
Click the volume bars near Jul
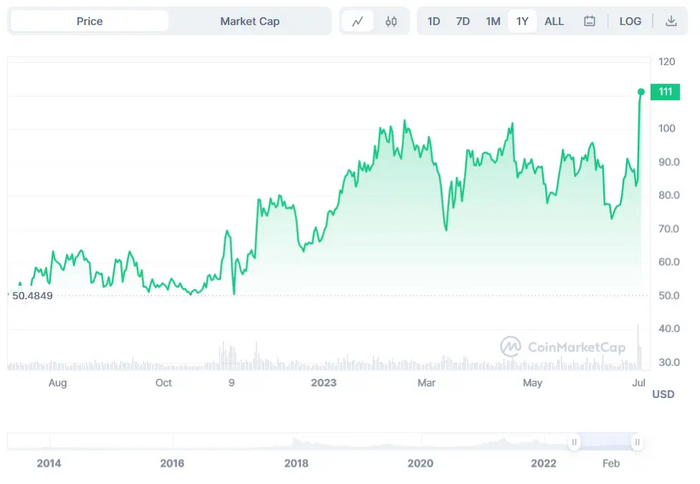(638, 348)
